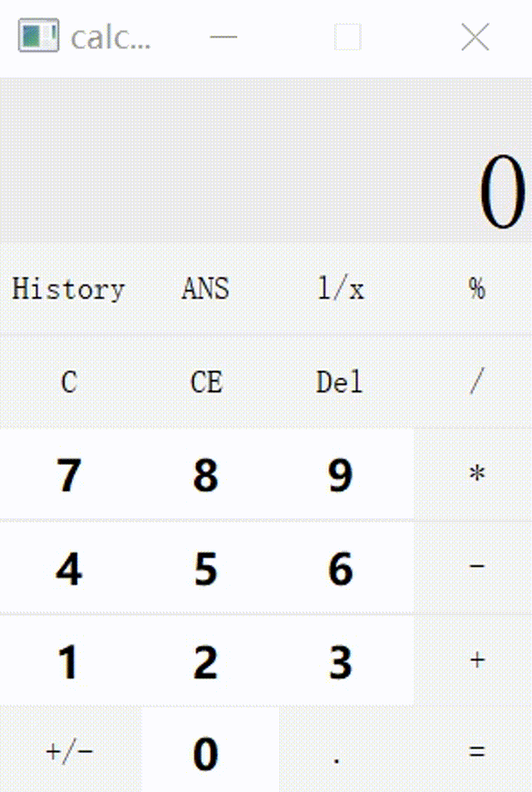The image size is (532, 792).
Task: Open the History panel
Action: pos(68,289)
